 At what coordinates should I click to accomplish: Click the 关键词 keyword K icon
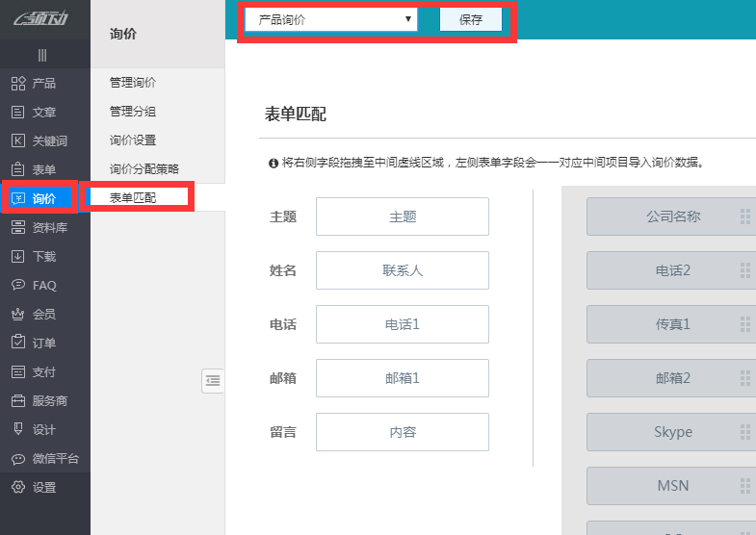17,141
